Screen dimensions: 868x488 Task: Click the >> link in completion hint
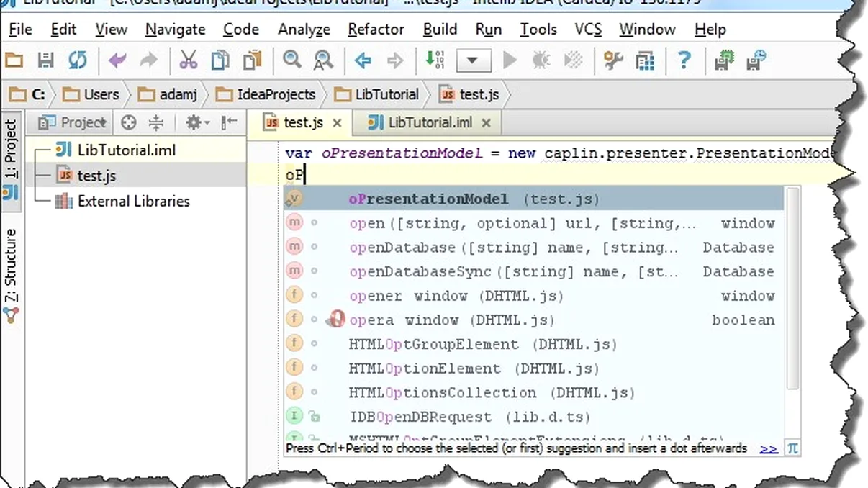(x=768, y=448)
